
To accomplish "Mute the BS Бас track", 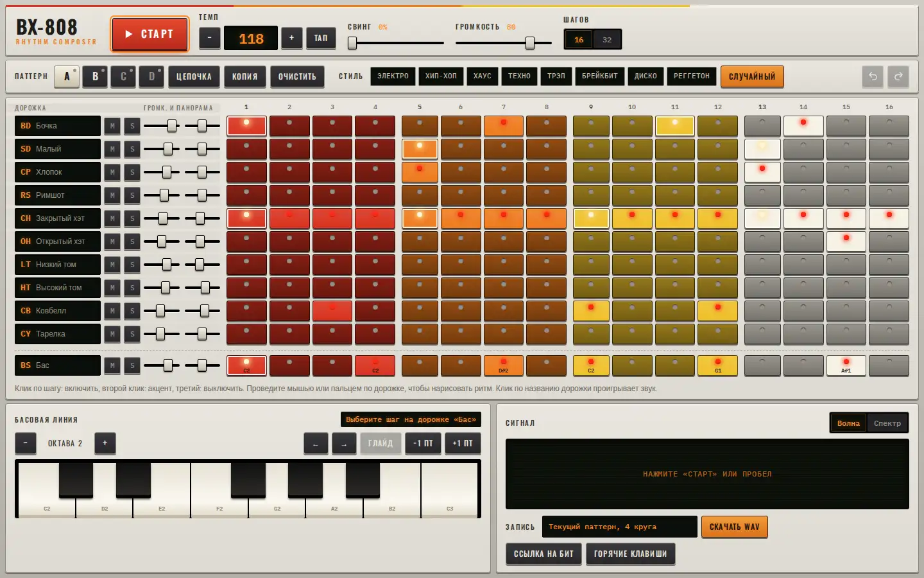I will (112, 365).
